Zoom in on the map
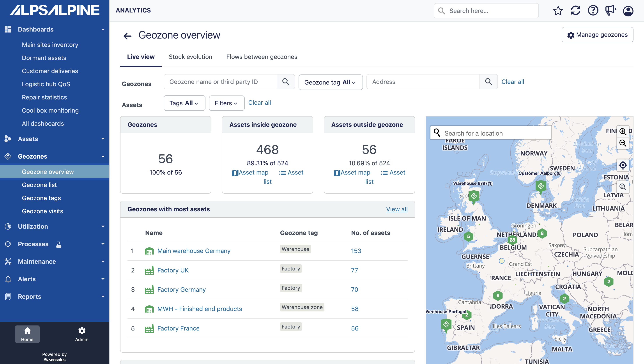Image resolution: width=644 pixels, height=364 pixels. click(623, 131)
